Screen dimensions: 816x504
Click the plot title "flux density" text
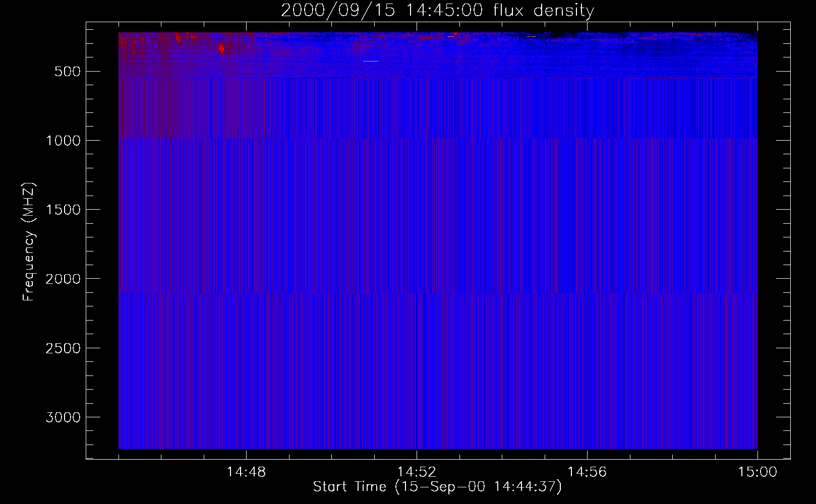pos(543,11)
